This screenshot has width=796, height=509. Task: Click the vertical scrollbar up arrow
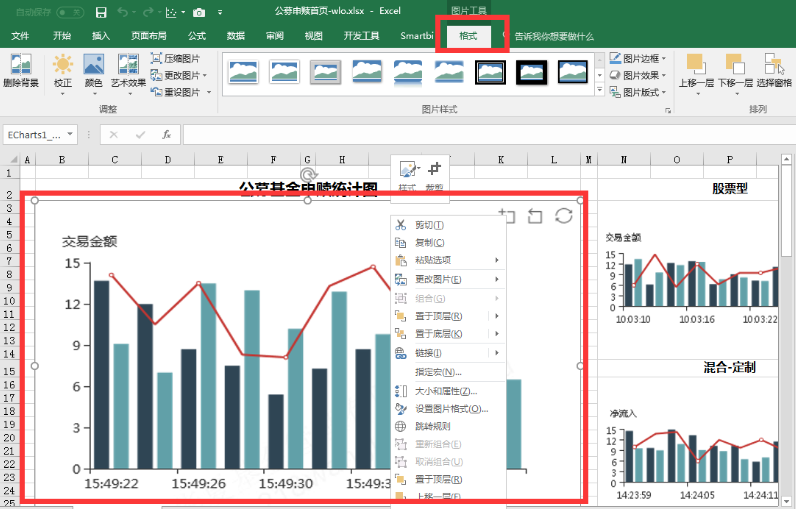tap(786, 159)
